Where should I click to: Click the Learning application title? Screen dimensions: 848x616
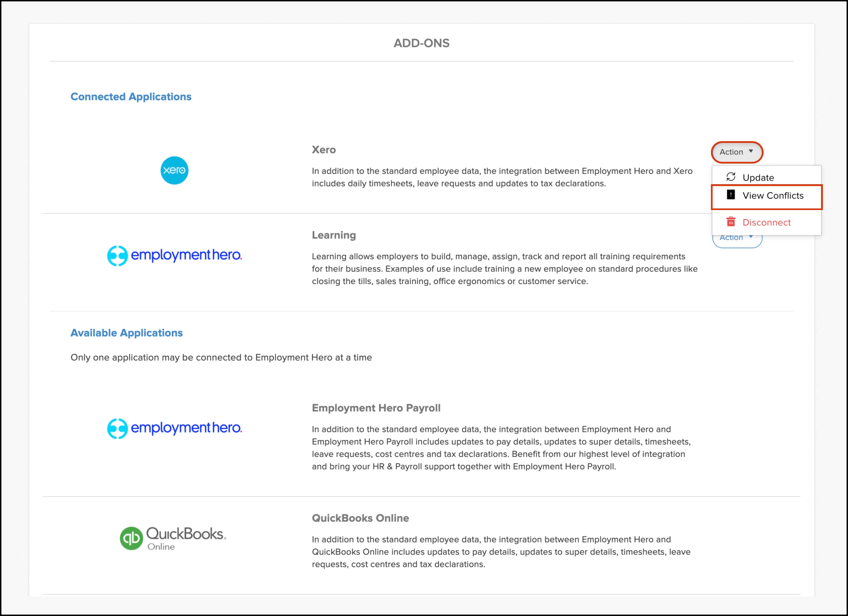point(334,235)
